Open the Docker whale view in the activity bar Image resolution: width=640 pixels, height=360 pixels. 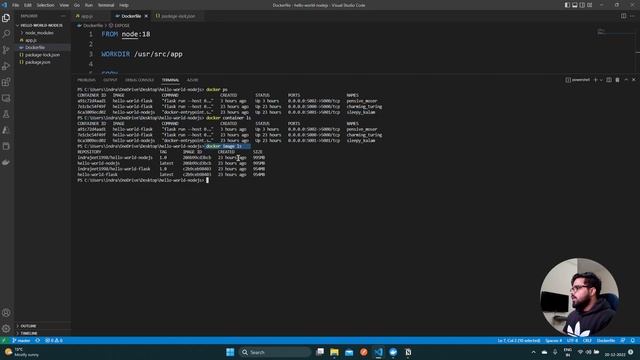[6, 162]
